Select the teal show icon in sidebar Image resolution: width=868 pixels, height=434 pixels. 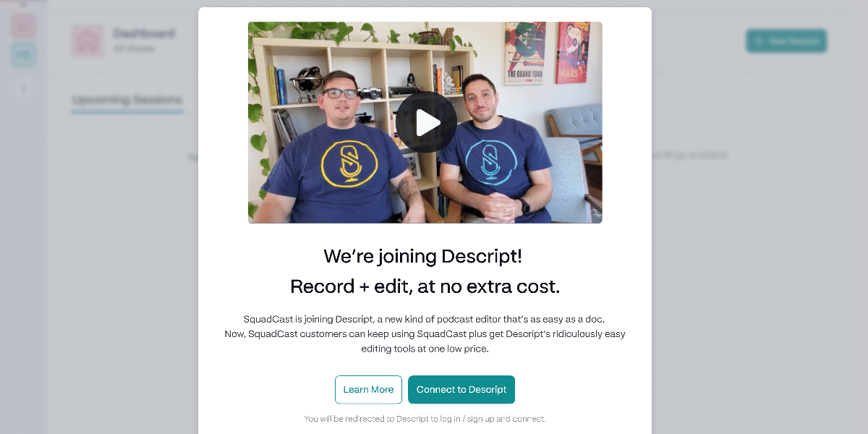tap(23, 55)
